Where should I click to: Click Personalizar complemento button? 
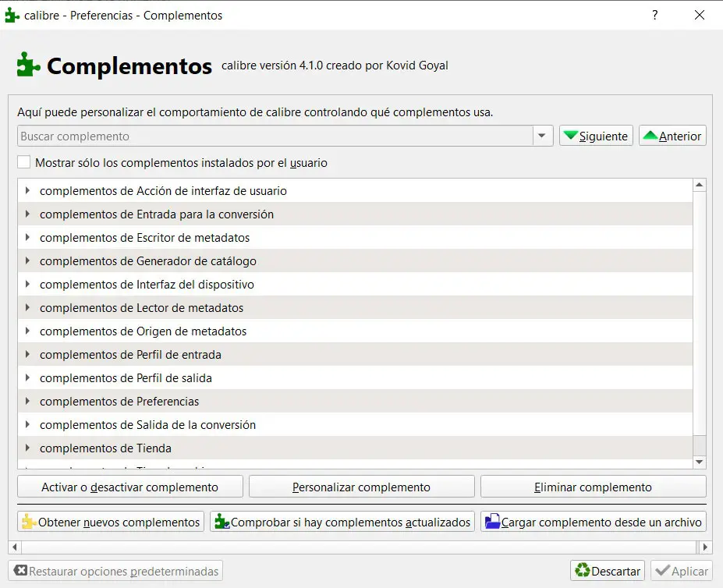coord(362,487)
